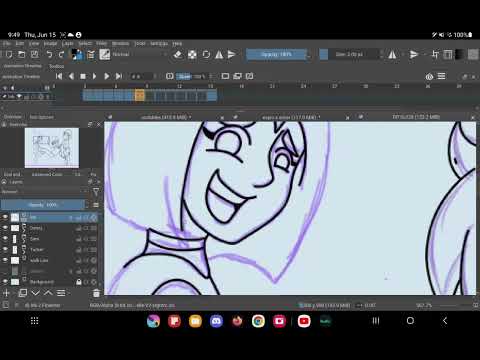Undo the last stroke
480x360 pixels.
[49, 54]
